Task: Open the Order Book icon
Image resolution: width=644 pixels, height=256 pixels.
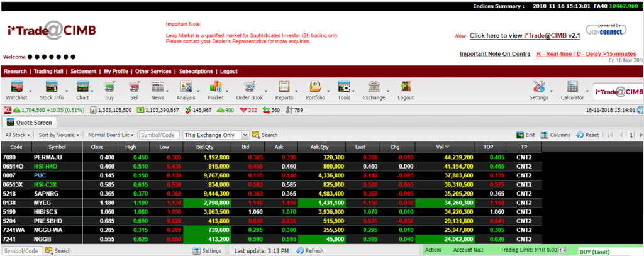Action: click(x=250, y=87)
